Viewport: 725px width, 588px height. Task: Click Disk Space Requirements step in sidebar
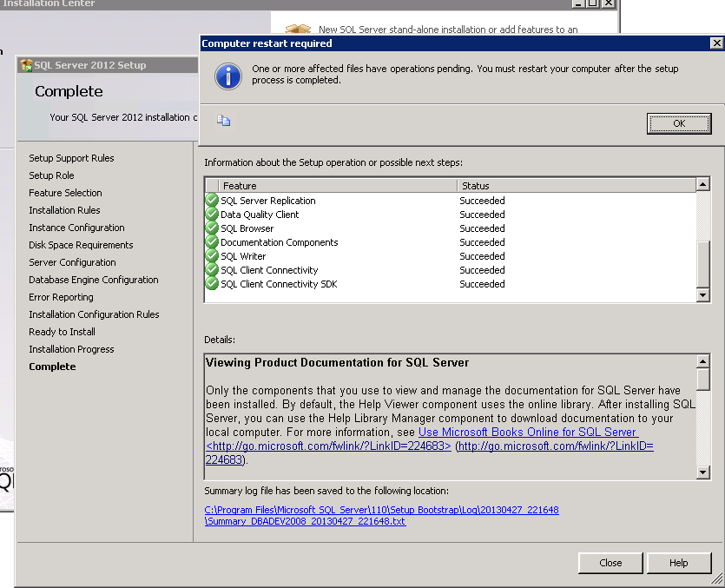[x=81, y=245]
